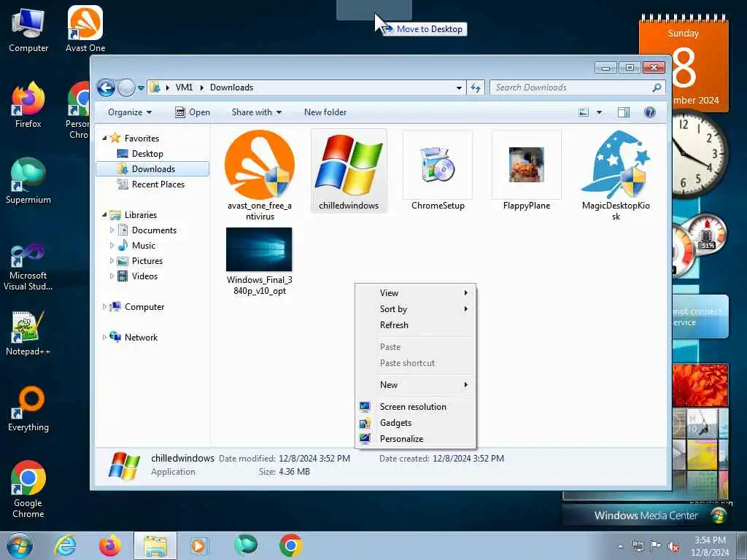Open Internet Explorer from the taskbar
Image resolution: width=747 pixels, height=560 pixels.
[65, 545]
